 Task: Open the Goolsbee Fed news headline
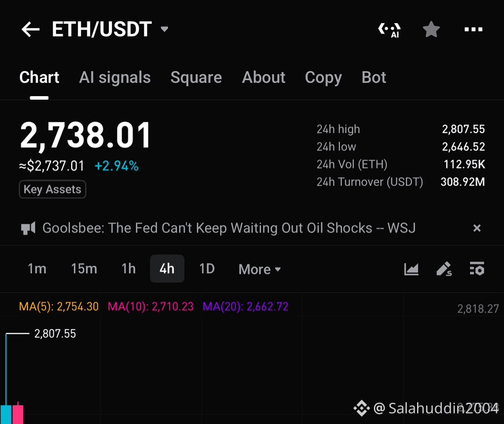[x=229, y=228]
